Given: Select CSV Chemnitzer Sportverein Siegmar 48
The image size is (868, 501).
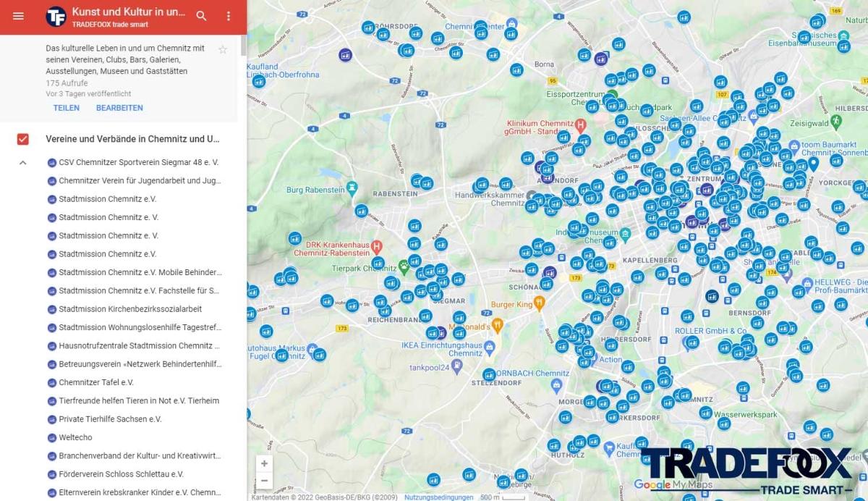Looking at the screenshot, I should coord(138,162).
